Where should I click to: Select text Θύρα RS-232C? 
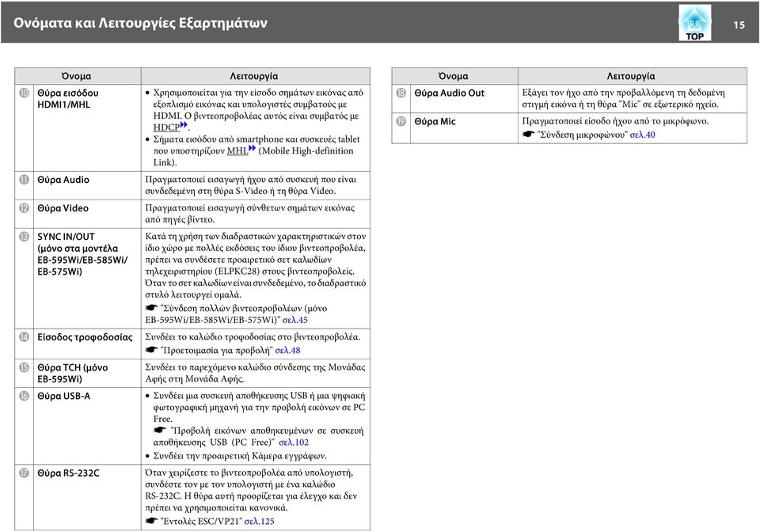pos(68,473)
